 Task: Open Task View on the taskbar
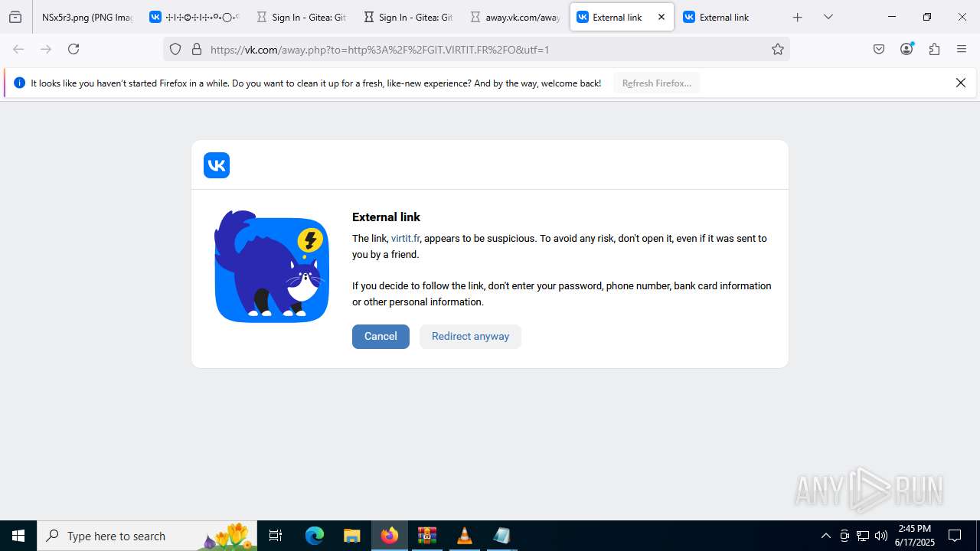tap(276, 536)
